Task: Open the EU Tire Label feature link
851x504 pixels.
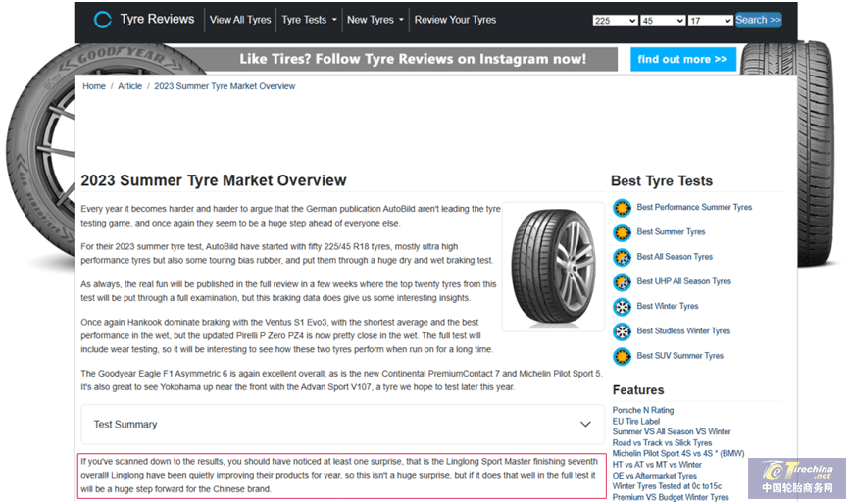Action: [x=636, y=421]
